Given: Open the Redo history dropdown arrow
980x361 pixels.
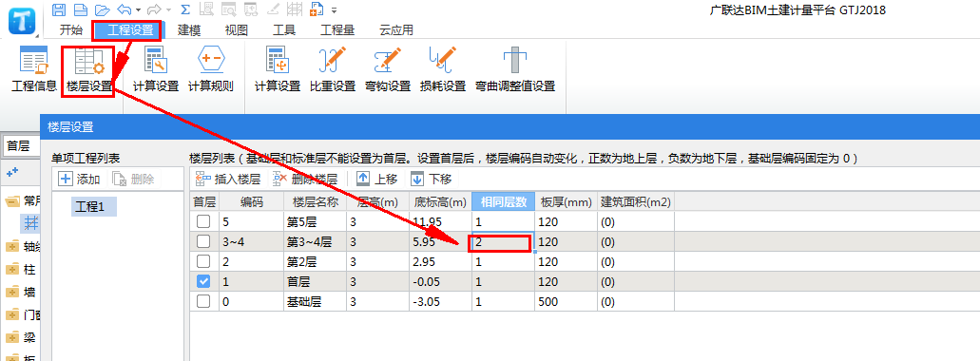Looking at the screenshot, I should pyautogui.click(x=169, y=10).
